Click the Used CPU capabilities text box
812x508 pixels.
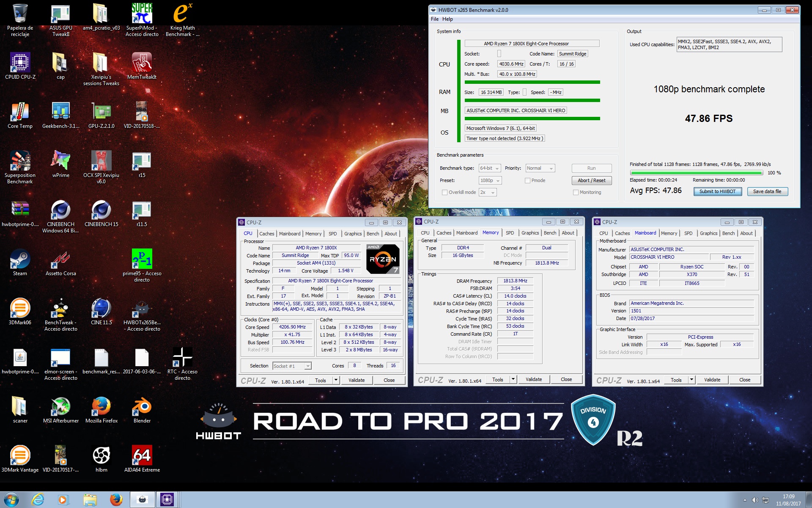[729, 44]
